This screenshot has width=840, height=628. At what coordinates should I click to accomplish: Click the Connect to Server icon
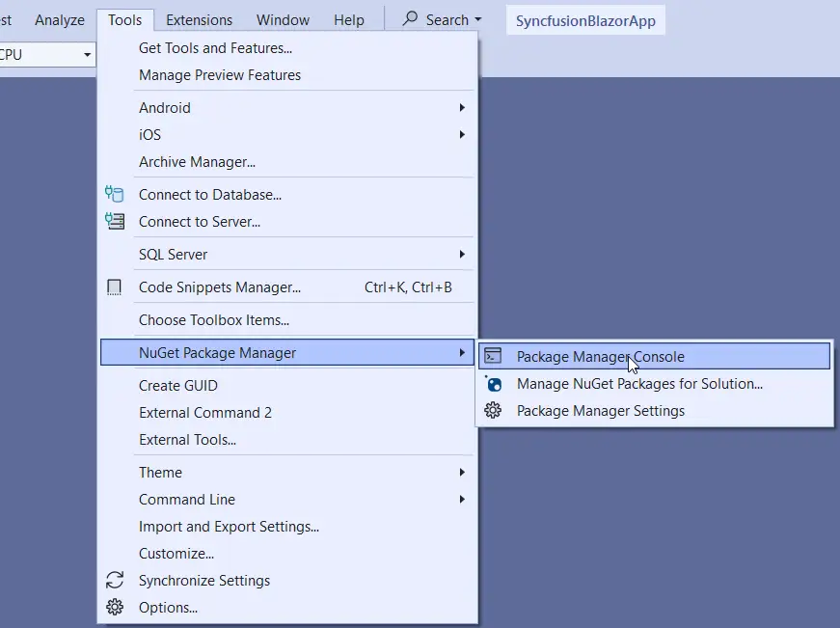click(x=114, y=221)
